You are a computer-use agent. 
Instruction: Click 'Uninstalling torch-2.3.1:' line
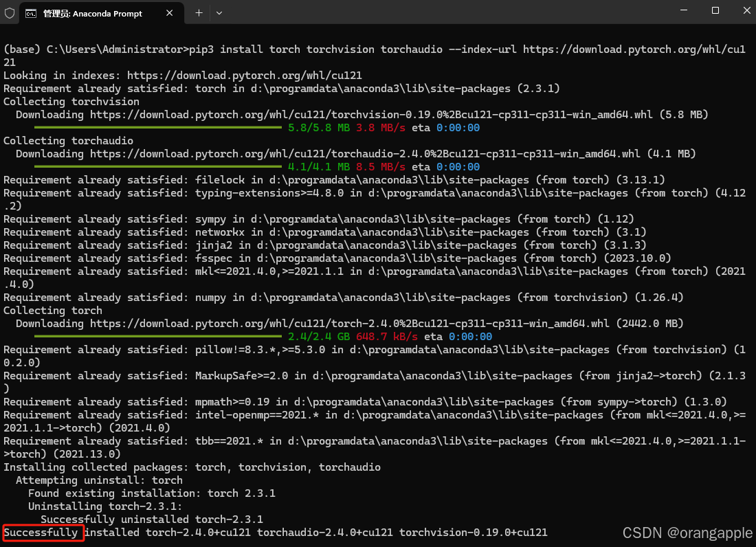click(x=105, y=506)
